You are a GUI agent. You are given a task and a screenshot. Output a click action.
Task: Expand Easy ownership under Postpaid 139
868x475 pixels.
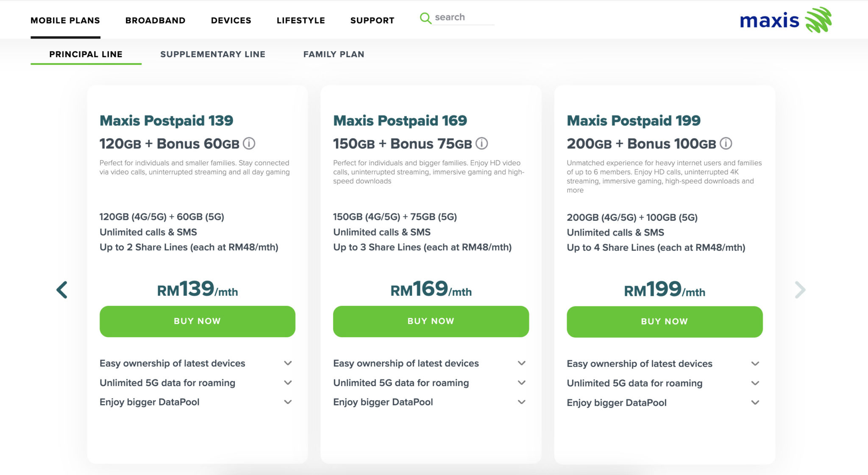coord(288,363)
